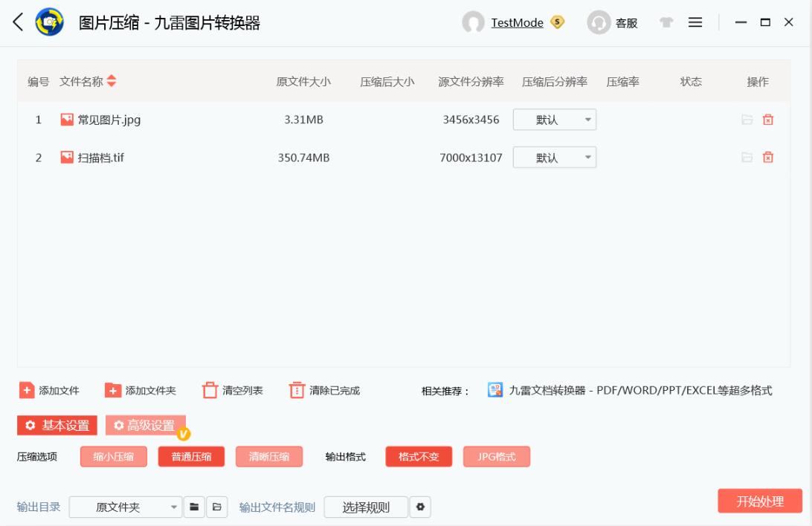The height and width of the screenshot is (526, 812).
Task: Click the 九雷文档转换器 recommendation icon
Action: pyautogui.click(x=495, y=390)
